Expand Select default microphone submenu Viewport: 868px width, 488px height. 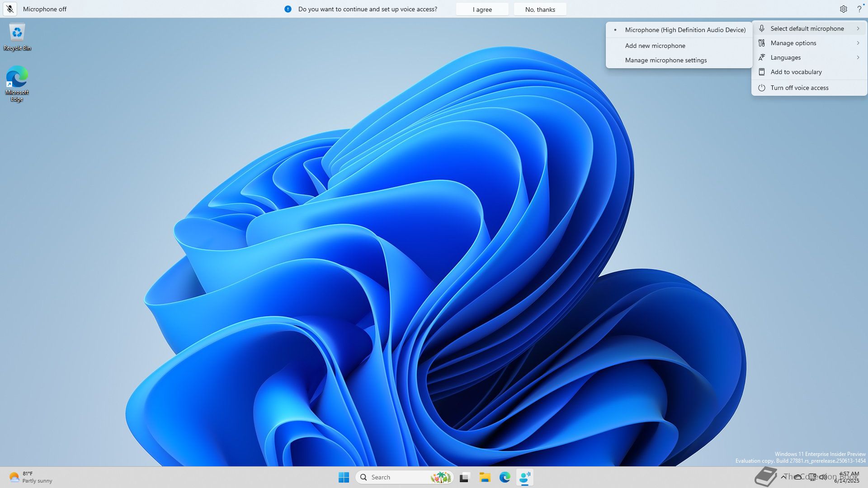[807, 28]
